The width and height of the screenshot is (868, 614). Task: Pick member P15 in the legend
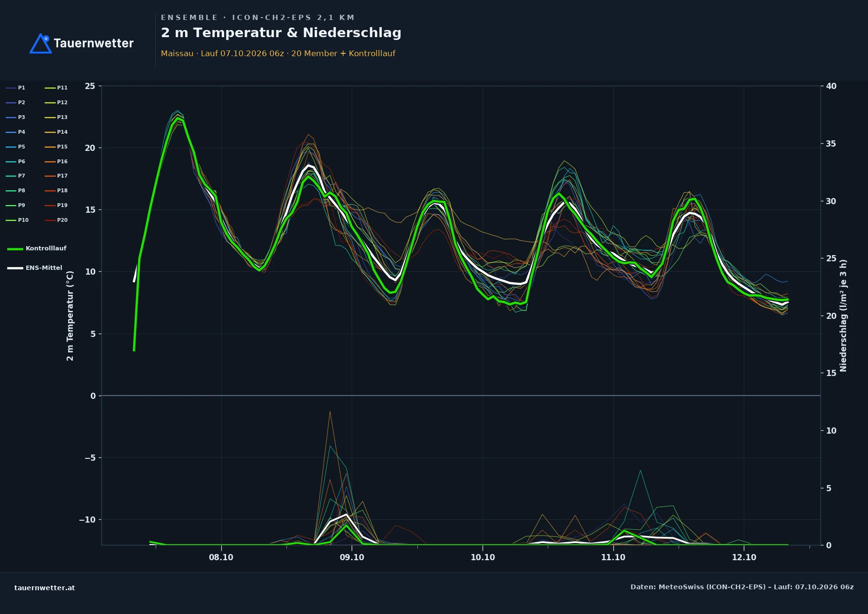tap(56, 147)
